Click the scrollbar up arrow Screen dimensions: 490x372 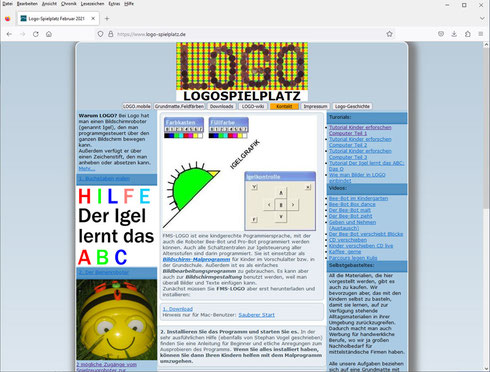pos(486,45)
